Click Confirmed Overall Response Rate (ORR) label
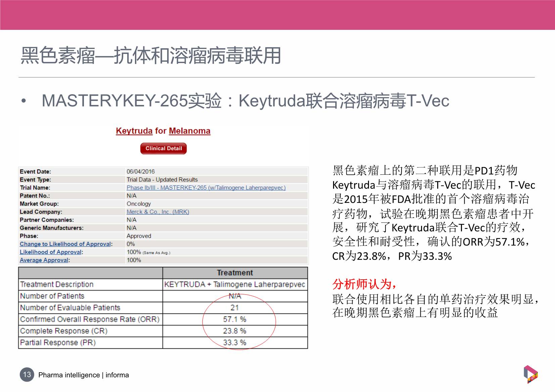The height and width of the screenshot is (392, 555). pyautogui.click(x=90, y=319)
